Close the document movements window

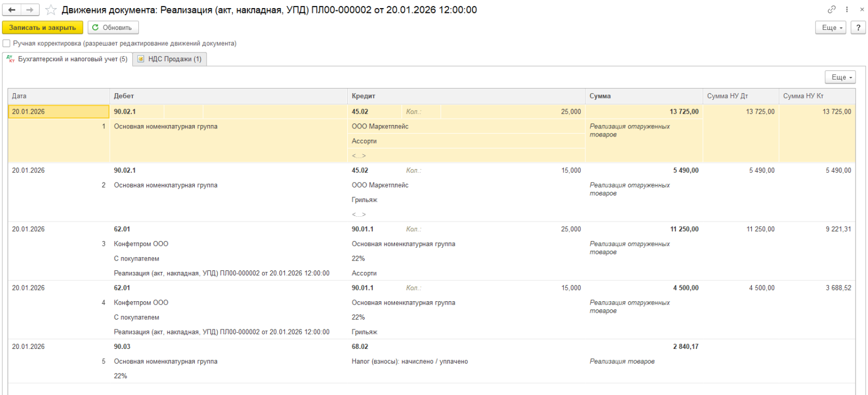[x=861, y=9]
